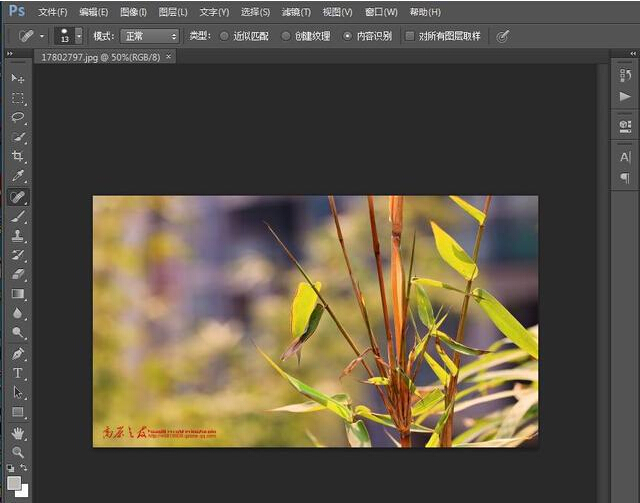The height and width of the screenshot is (503, 640).
Task: Switch to the 17802797.jpg document tab
Action: point(101,57)
